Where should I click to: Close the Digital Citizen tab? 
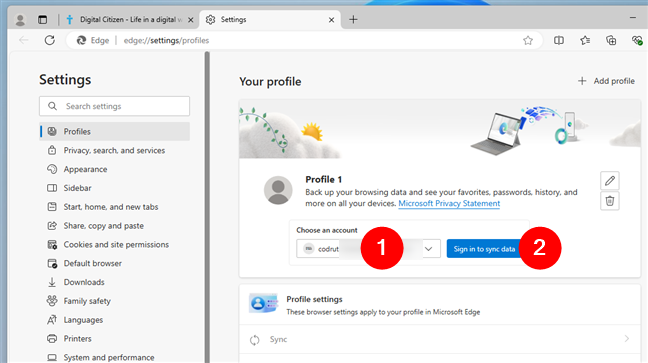tap(191, 20)
